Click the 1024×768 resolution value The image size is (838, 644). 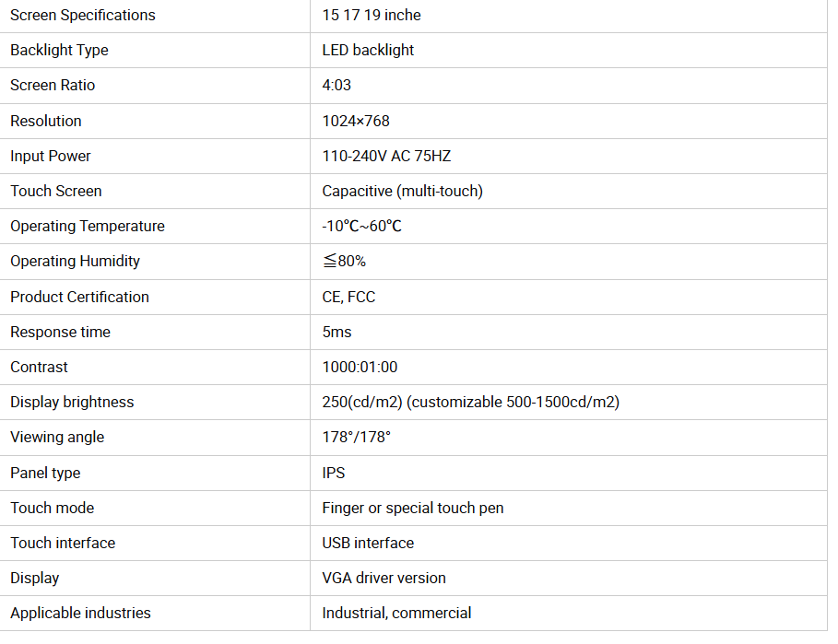click(x=356, y=121)
